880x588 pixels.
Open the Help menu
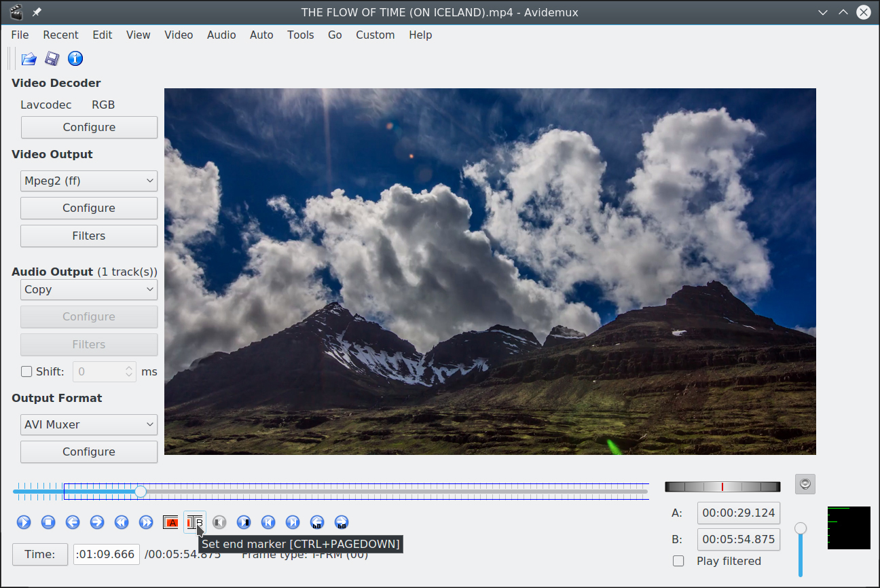(x=420, y=35)
